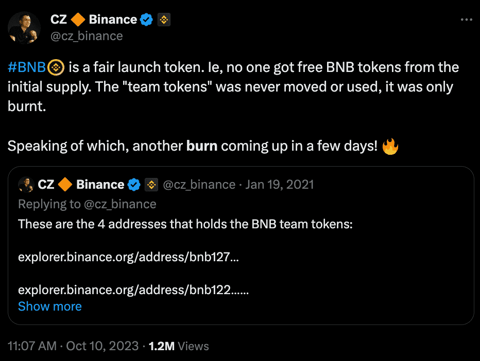Click the bold burn keyword in the tweet

click(x=202, y=146)
